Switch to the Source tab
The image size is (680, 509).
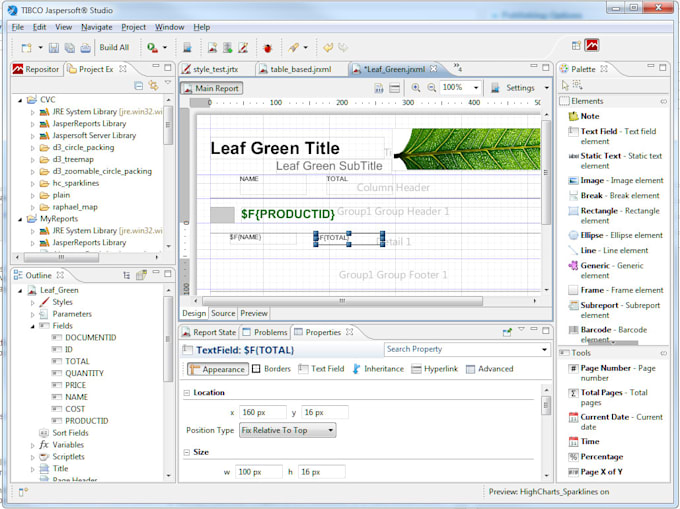point(222,313)
